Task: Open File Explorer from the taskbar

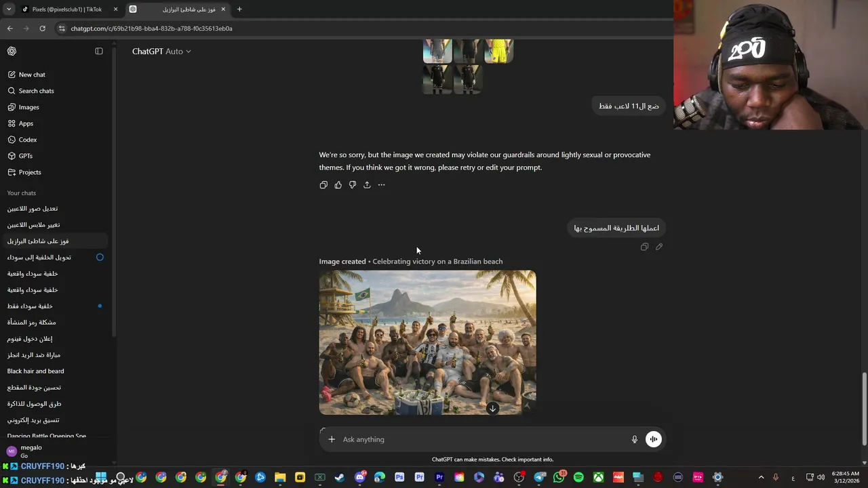Action: pos(280,478)
